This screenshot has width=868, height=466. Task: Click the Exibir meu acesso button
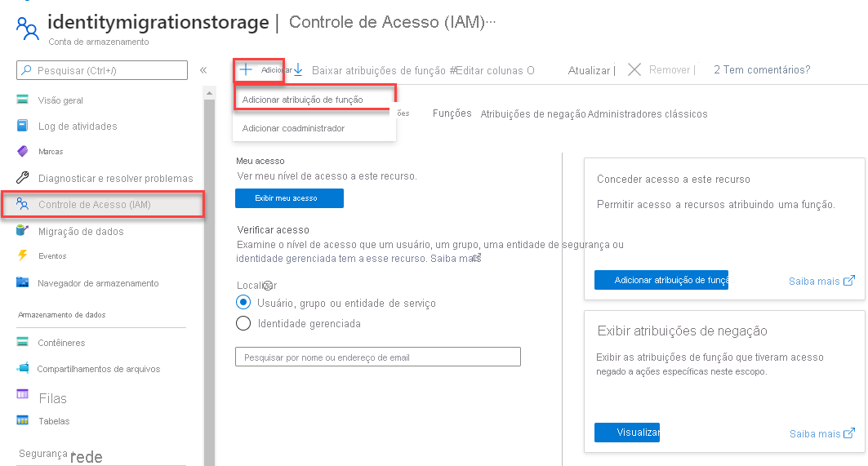[x=289, y=198]
